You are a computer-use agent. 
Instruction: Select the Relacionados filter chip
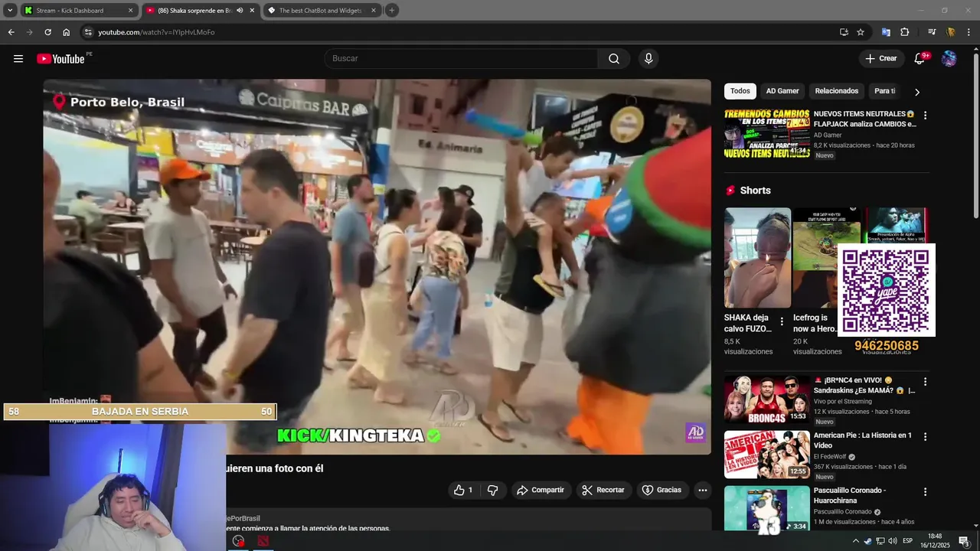(x=837, y=91)
